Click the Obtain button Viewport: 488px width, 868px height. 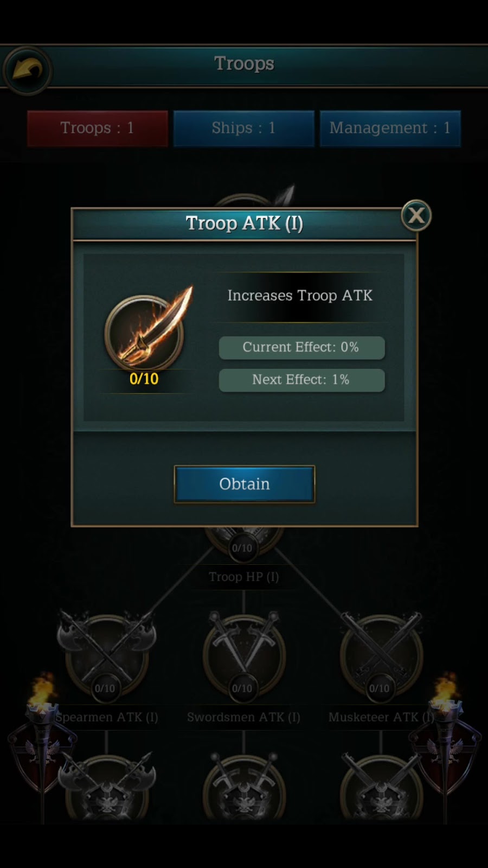[x=245, y=484]
